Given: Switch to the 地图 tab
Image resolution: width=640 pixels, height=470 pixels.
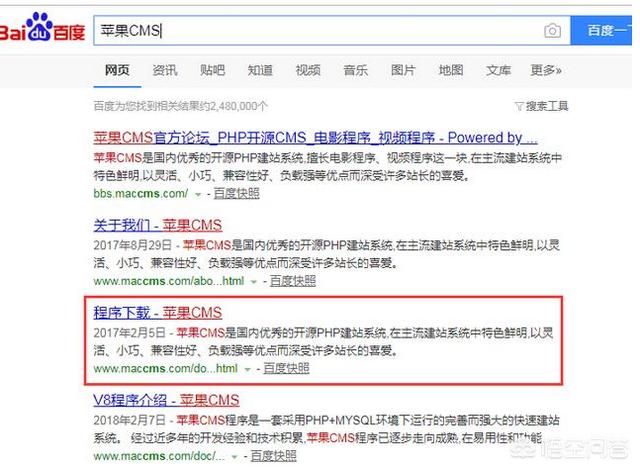Looking at the screenshot, I should (x=451, y=71).
